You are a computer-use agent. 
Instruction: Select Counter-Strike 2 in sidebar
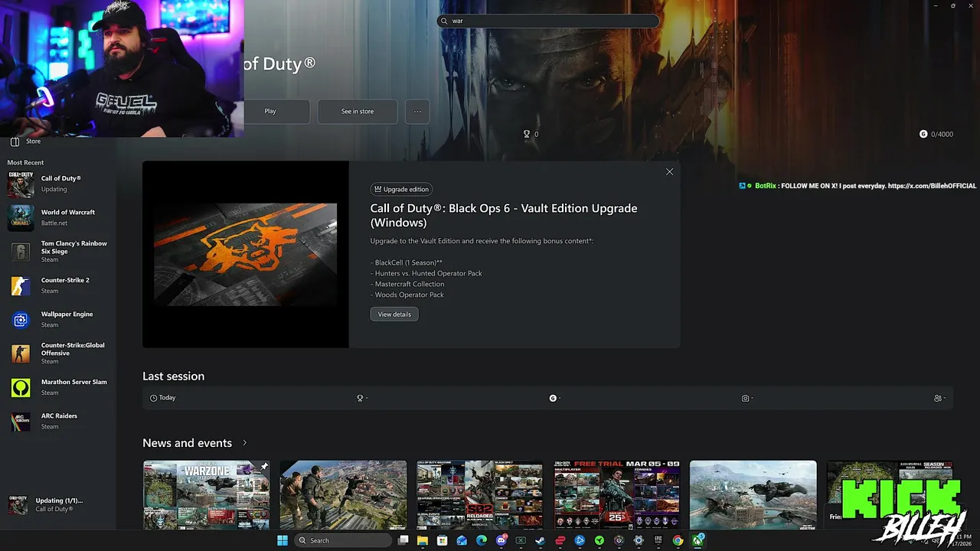[58, 285]
